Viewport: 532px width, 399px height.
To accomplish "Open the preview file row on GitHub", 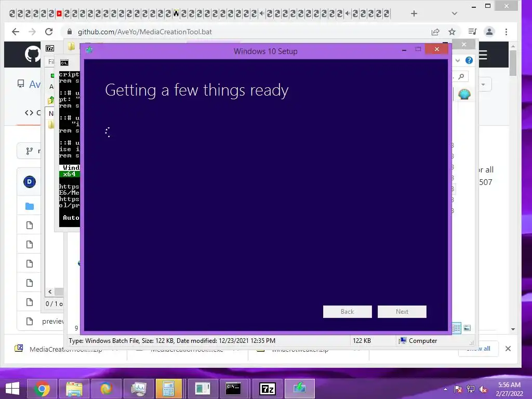I will click(40, 321).
